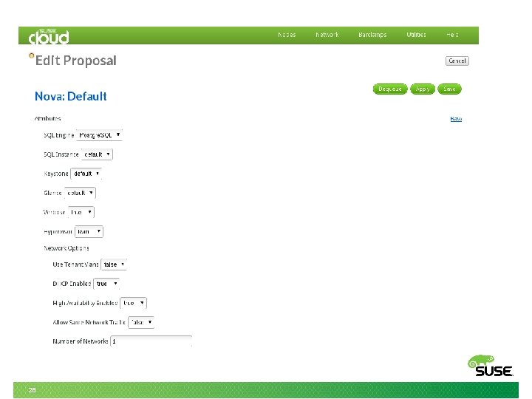Viewport: 532px width, 399px height.
Task: Apply the Nova proposal
Action: point(423,89)
